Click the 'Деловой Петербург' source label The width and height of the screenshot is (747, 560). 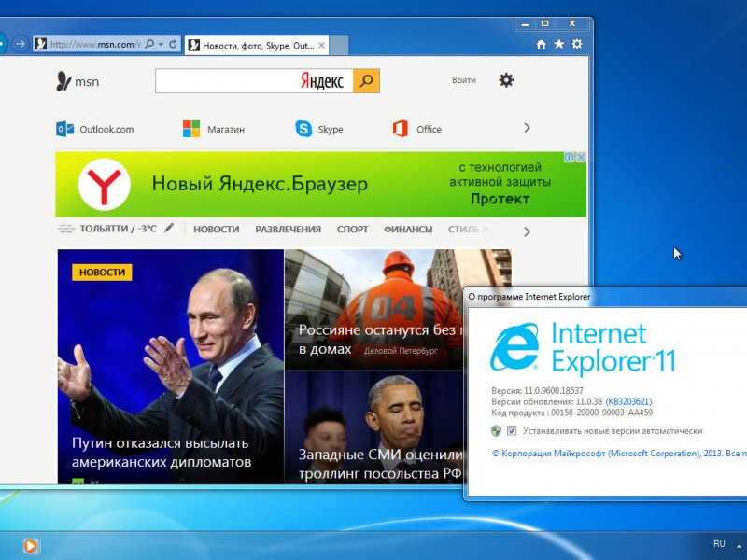(x=401, y=351)
